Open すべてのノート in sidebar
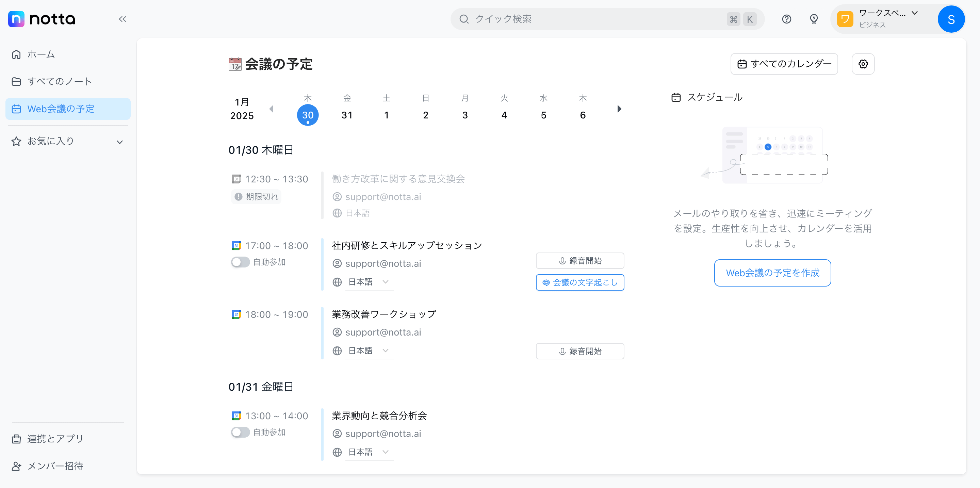Image resolution: width=980 pixels, height=488 pixels. (68, 81)
